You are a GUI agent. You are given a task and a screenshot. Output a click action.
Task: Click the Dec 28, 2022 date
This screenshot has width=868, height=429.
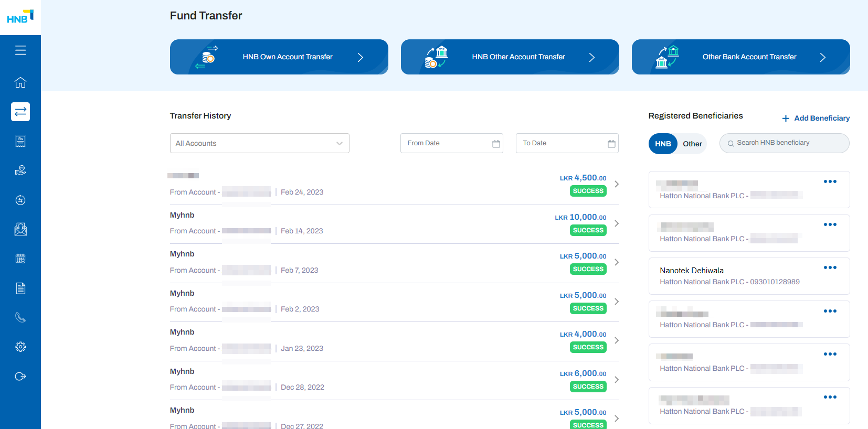click(x=302, y=388)
